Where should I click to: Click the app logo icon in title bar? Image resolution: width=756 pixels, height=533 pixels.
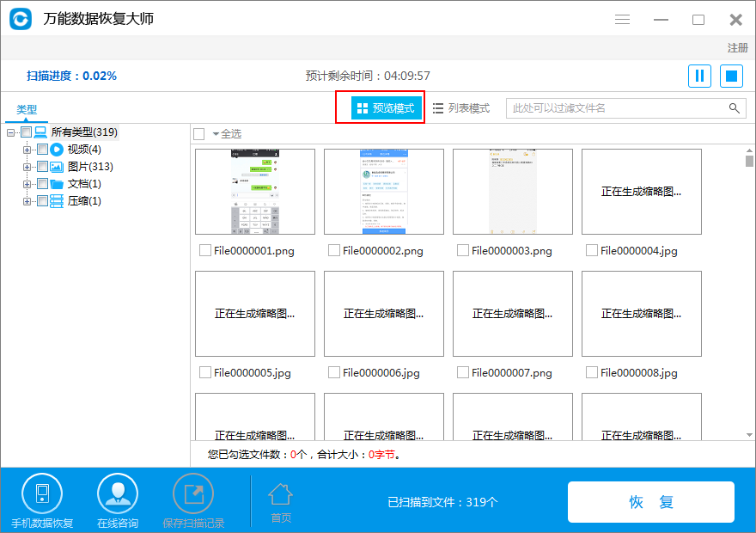[21, 19]
